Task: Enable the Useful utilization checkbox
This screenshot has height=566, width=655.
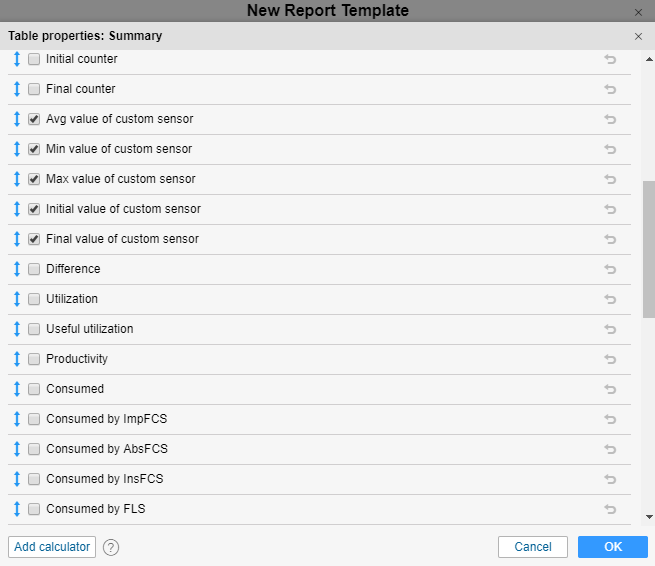Action: pos(34,329)
